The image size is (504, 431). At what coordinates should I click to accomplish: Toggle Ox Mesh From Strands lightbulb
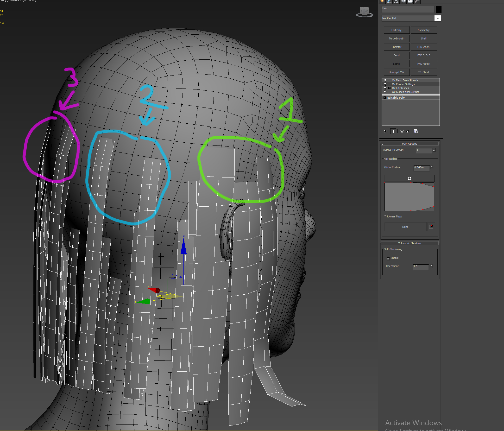[x=385, y=80]
